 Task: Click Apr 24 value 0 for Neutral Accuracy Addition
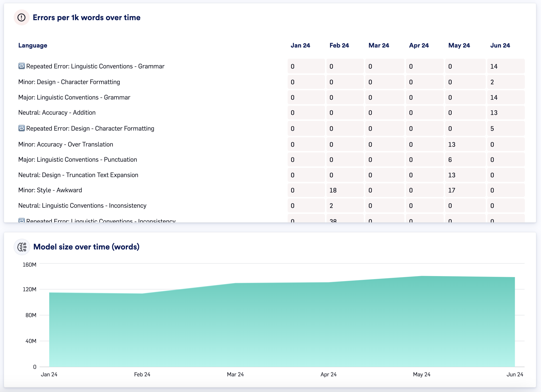425,112
